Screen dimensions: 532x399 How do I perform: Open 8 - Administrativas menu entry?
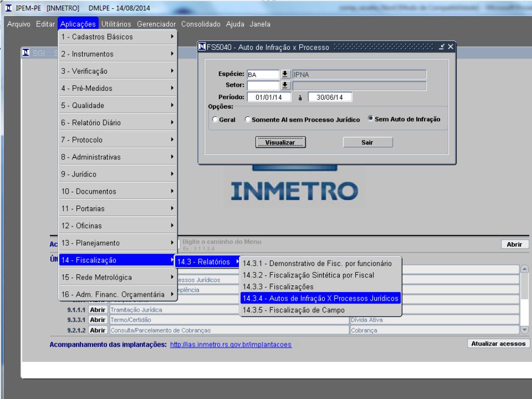click(x=118, y=157)
